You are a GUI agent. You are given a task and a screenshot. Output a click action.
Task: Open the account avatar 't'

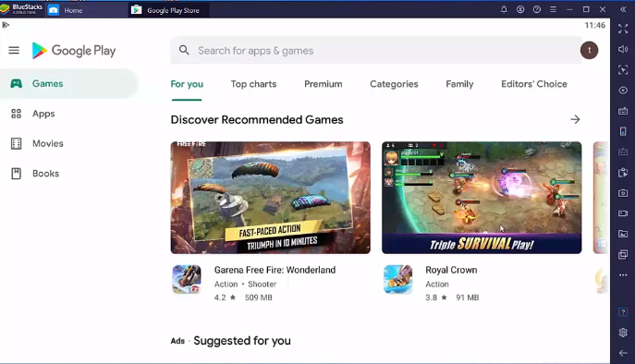click(589, 50)
